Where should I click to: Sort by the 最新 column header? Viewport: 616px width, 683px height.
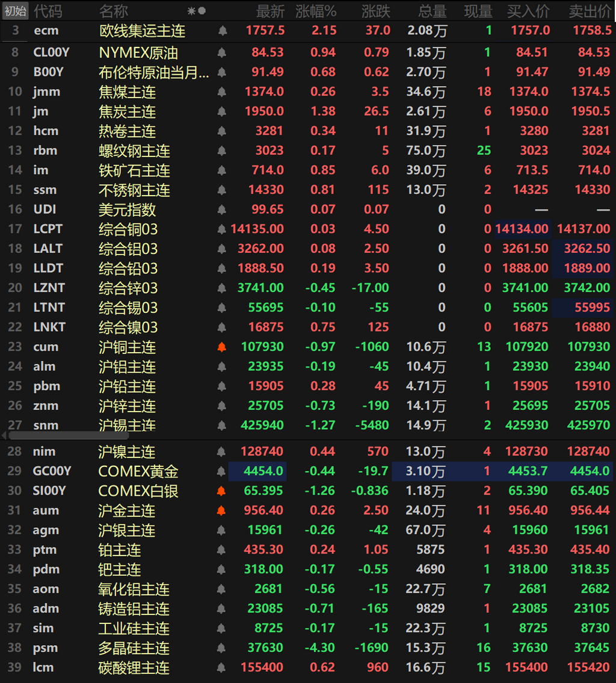pyautogui.click(x=270, y=11)
